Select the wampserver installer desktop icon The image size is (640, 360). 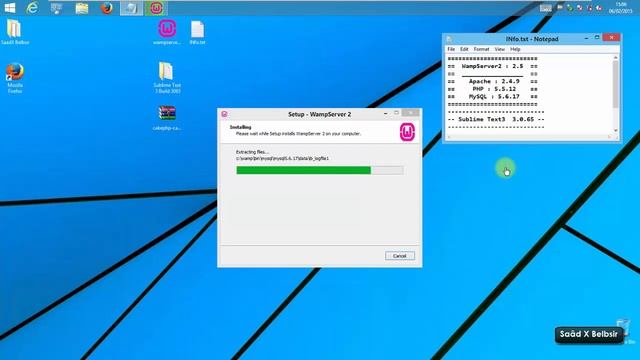pyautogui.click(x=167, y=32)
